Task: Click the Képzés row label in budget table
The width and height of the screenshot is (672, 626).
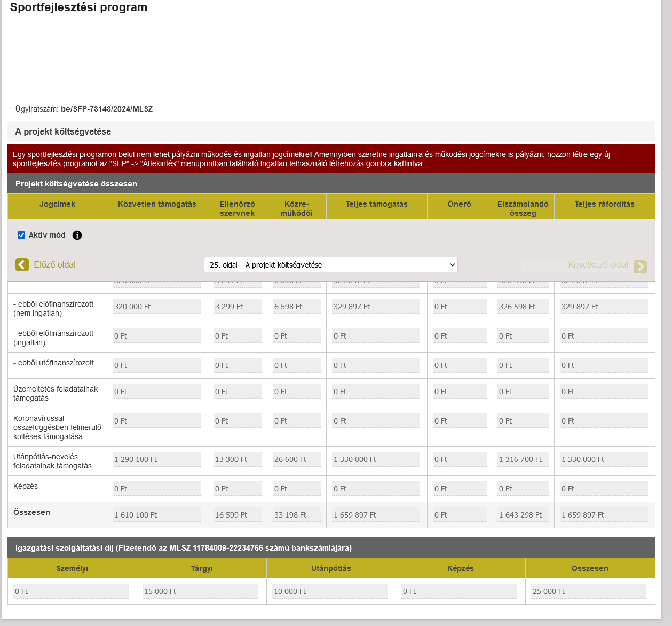Action: tap(26, 486)
